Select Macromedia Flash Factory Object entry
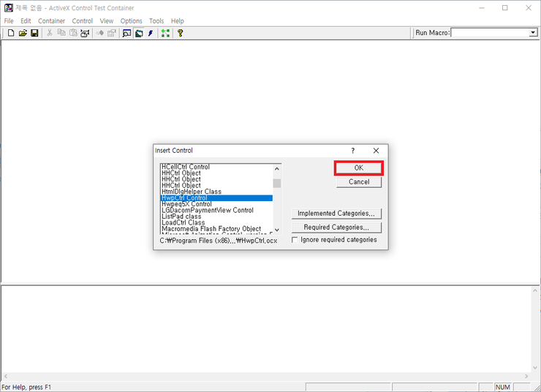The width and height of the screenshot is (541, 392). tap(211, 229)
